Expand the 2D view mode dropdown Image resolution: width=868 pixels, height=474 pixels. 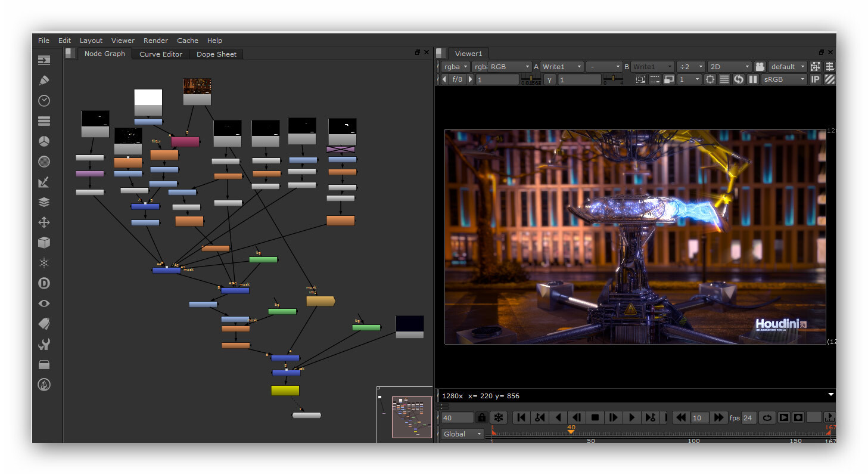point(729,67)
